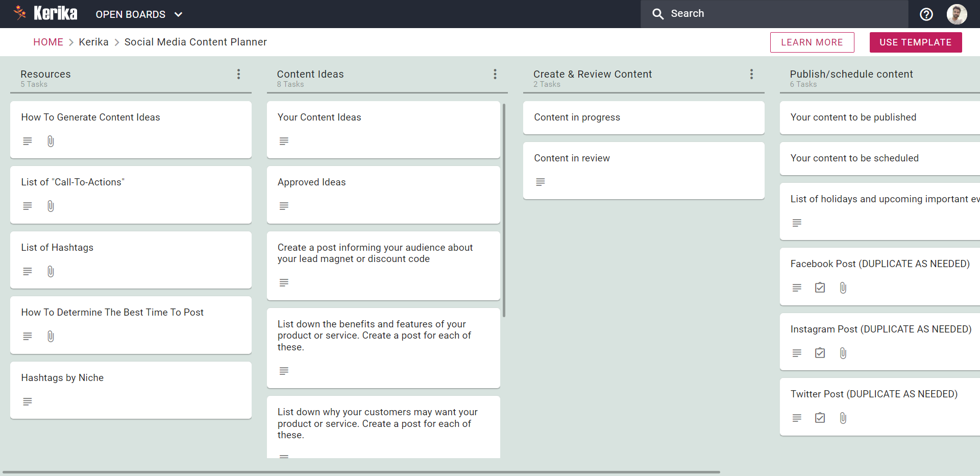Open the Content Ideas column options menu

click(x=495, y=74)
